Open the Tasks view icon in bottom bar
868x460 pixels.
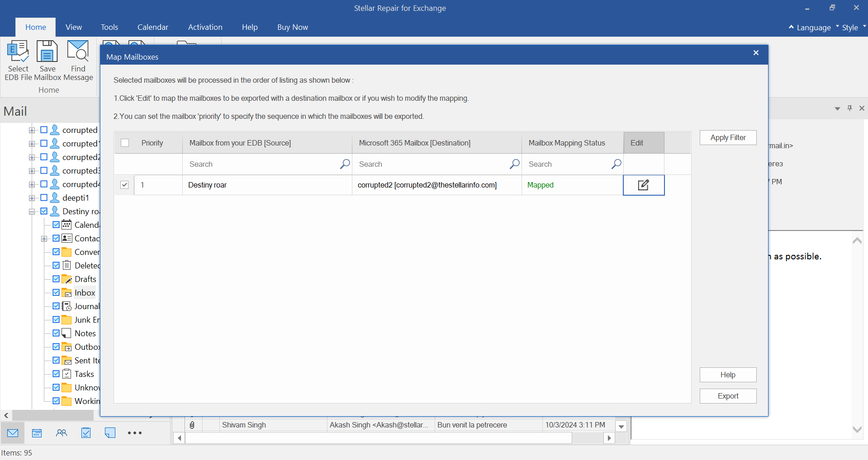[86, 433]
